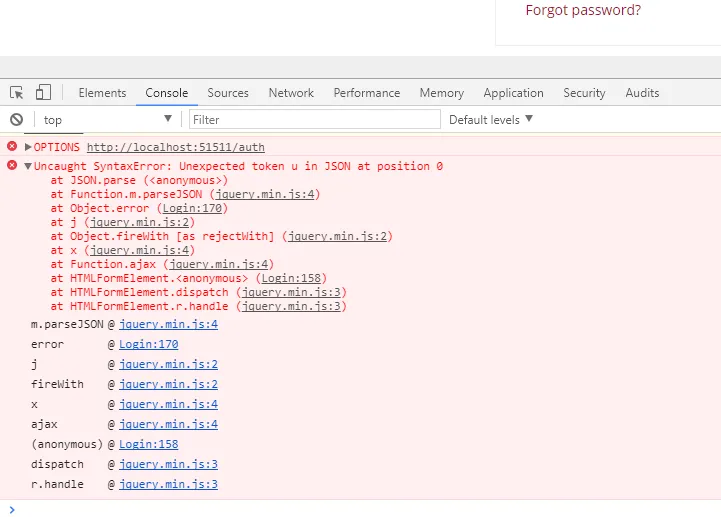The width and height of the screenshot is (721, 517).
Task: Open Login:158 link beside (anonymous)
Action: (x=148, y=444)
